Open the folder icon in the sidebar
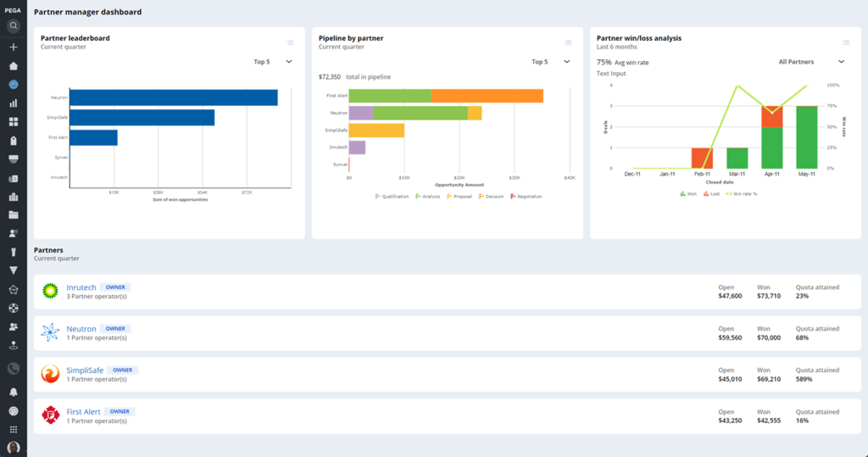 coord(14,215)
